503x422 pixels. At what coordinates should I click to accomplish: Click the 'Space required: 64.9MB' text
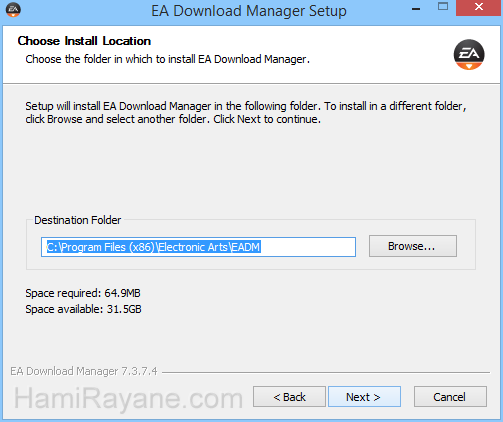pyautogui.click(x=83, y=293)
